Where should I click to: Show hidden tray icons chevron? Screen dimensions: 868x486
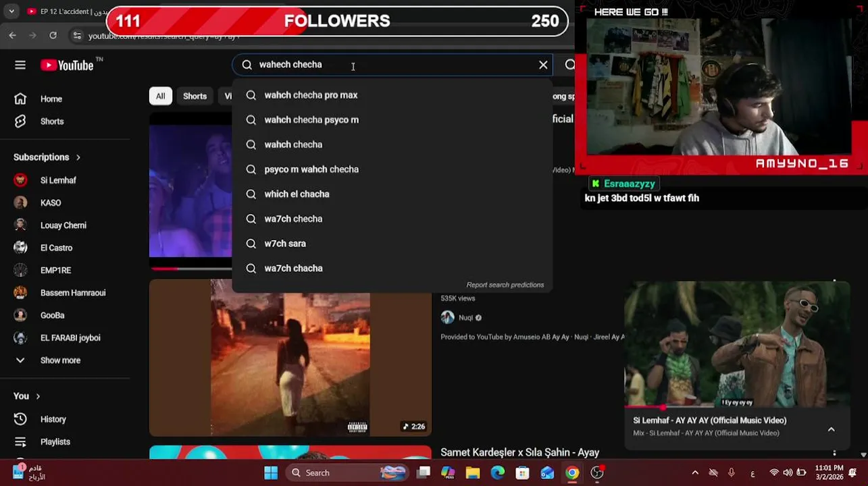[695, 473]
